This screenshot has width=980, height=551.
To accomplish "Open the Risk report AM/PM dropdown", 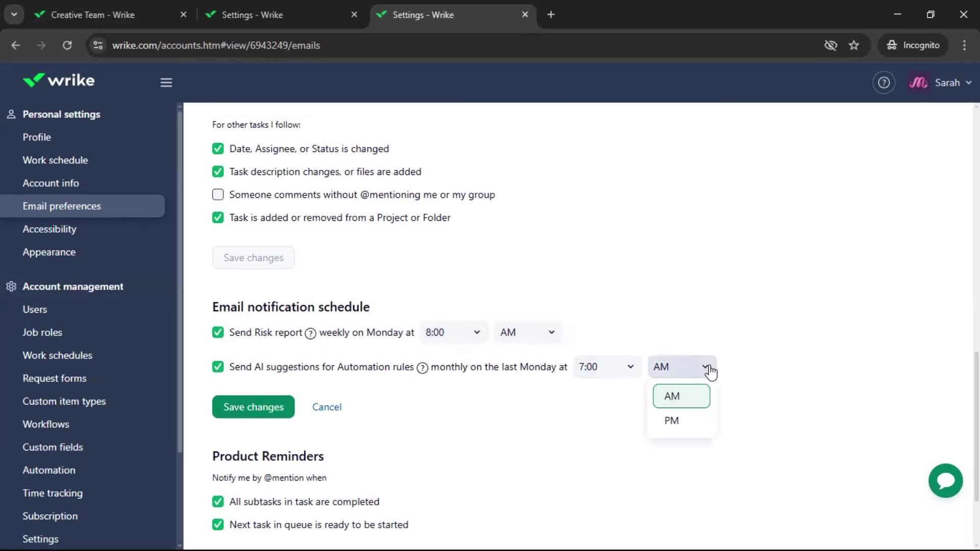I will pyautogui.click(x=527, y=332).
